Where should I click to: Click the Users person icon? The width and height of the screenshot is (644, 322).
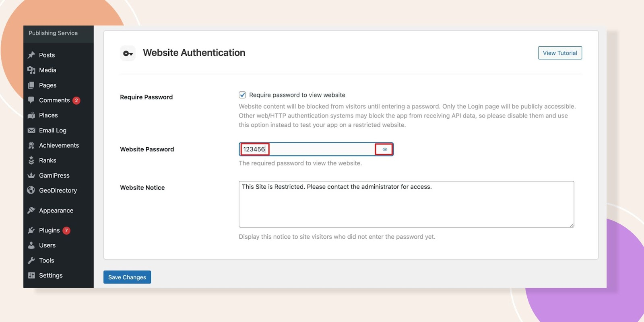point(31,245)
